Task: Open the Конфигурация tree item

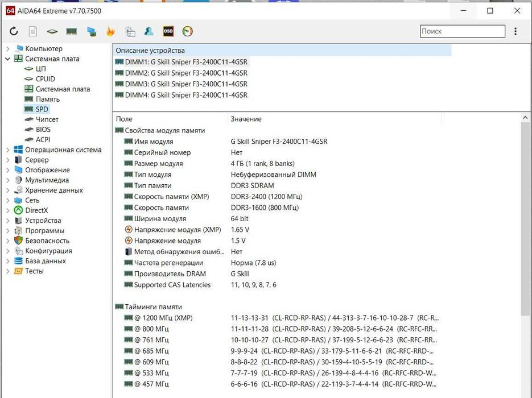Action: (x=43, y=251)
